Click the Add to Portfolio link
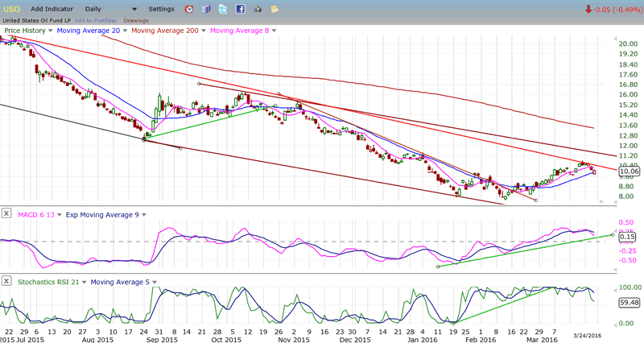 (95, 19)
